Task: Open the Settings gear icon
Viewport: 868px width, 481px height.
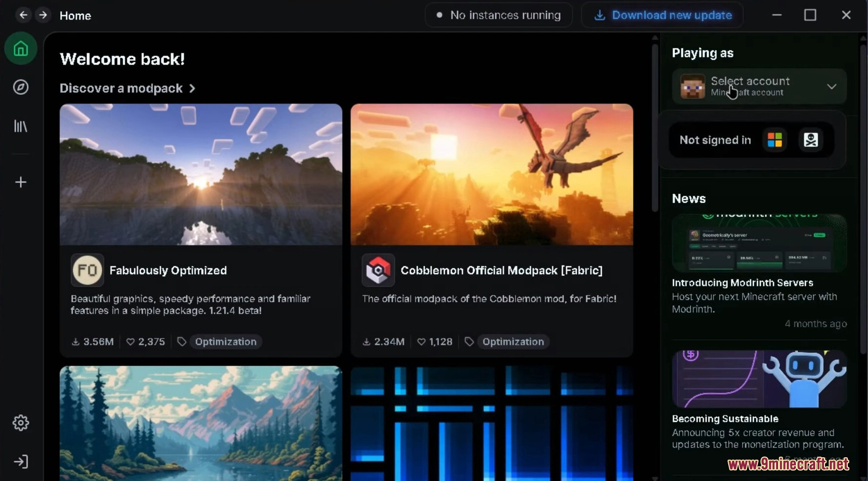Action: (x=21, y=423)
